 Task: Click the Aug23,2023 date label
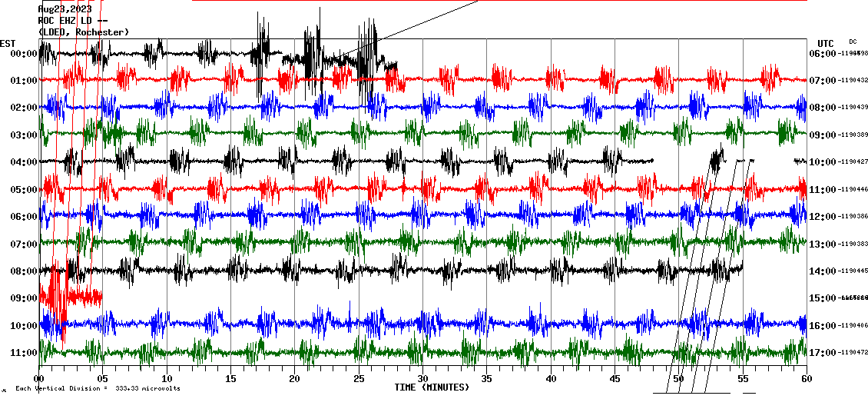pos(64,9)
